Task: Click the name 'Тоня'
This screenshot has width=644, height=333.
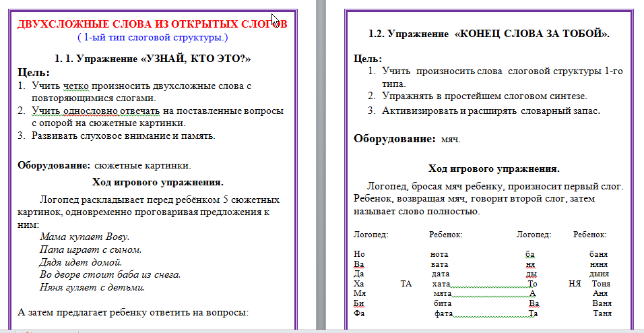Action: [602, 284]
